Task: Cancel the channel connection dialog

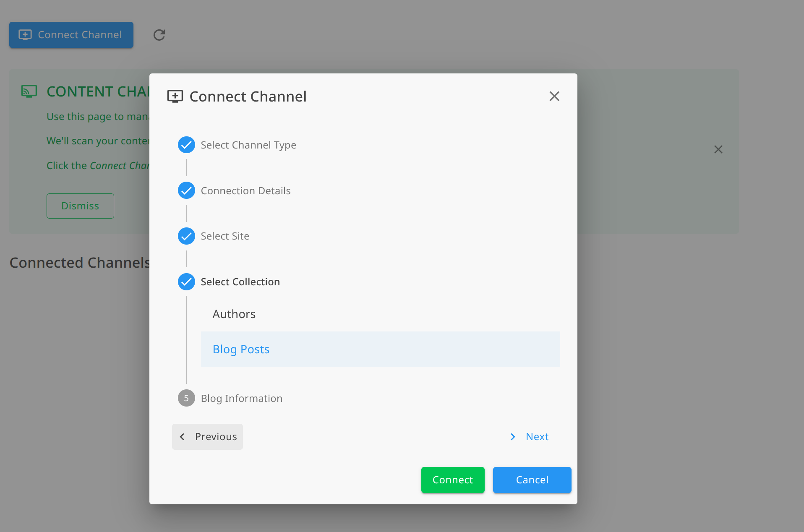Action: [x=532, y=480]
